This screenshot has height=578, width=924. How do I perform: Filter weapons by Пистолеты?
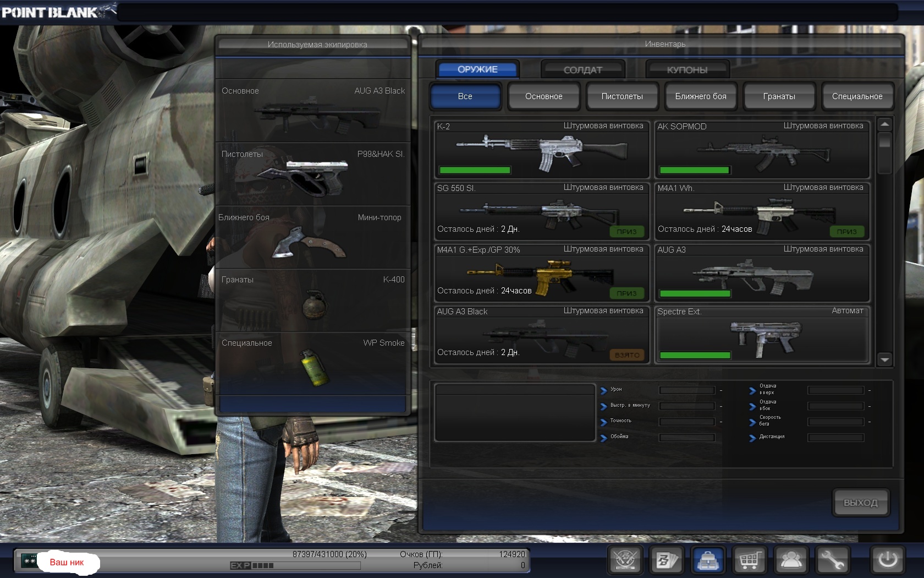pos(622,96)
